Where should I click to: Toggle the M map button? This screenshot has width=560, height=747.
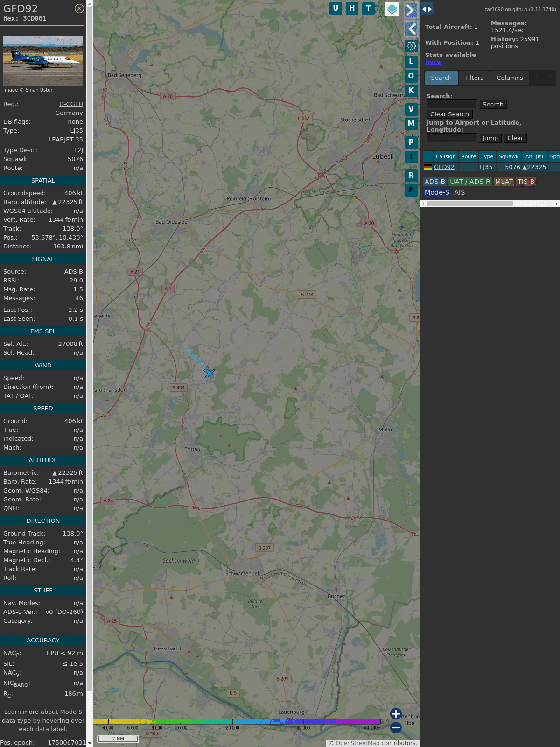point(411,123)
